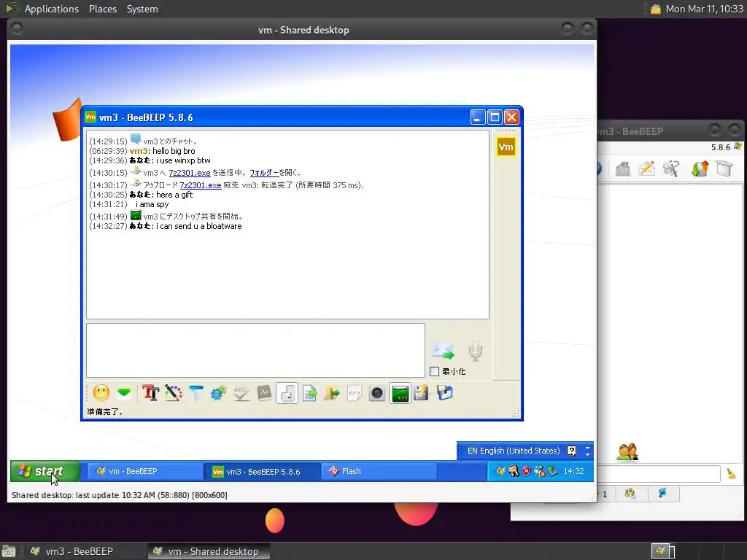Image resolution: width=747 pixels, height=560 pixels.
Task: Click the send folder arrow icon
Action: 332,393
